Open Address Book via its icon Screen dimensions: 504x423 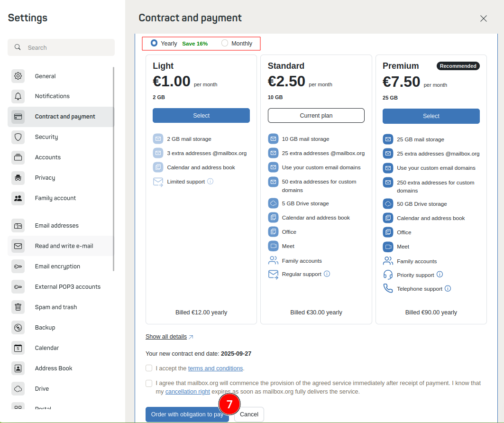pos(18,368)
